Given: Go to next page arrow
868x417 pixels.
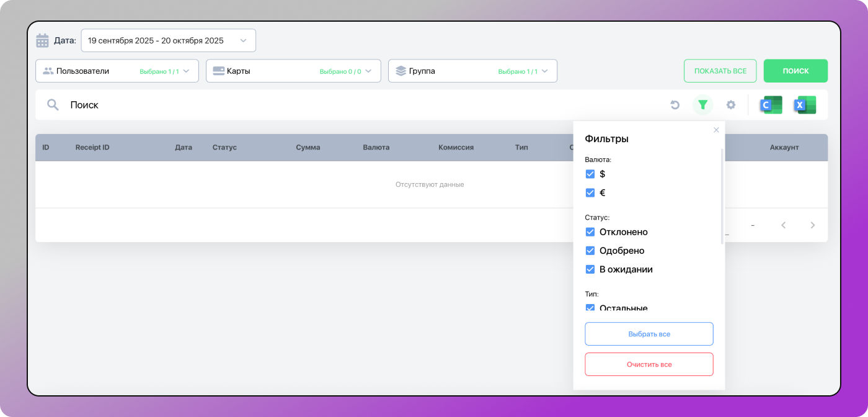Looking at the screenshot, I should pos(813,225).
